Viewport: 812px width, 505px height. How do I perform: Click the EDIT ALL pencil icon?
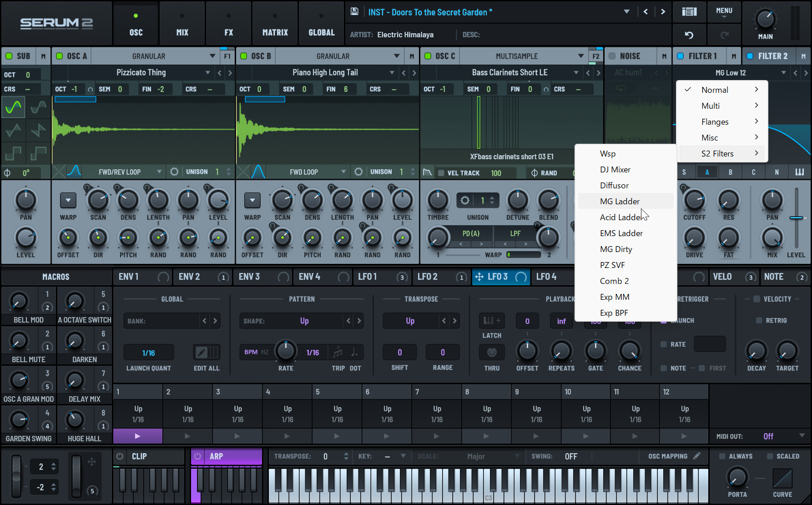(x=207, y=352)
